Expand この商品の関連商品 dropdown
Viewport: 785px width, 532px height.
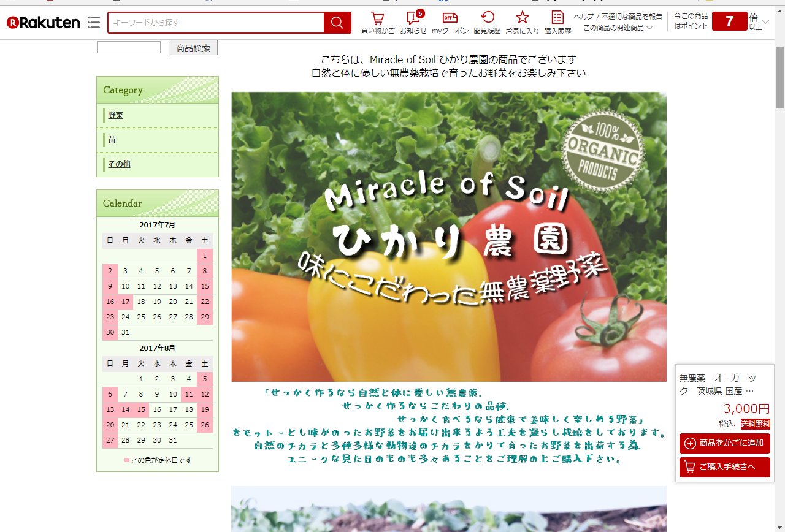point(618,28)
